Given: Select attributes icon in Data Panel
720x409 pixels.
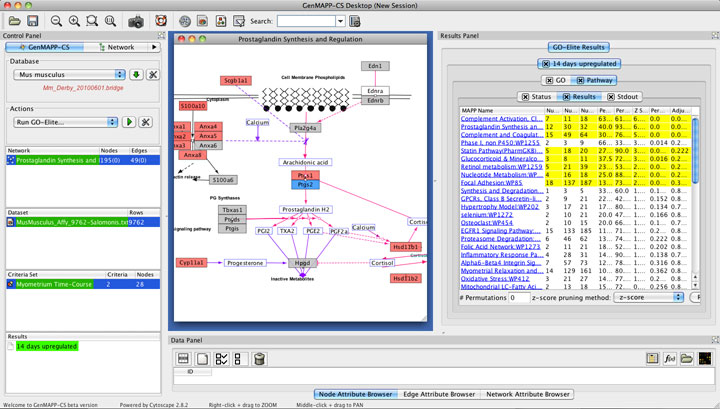Looking at the screenshot, I should click(183, 359).
